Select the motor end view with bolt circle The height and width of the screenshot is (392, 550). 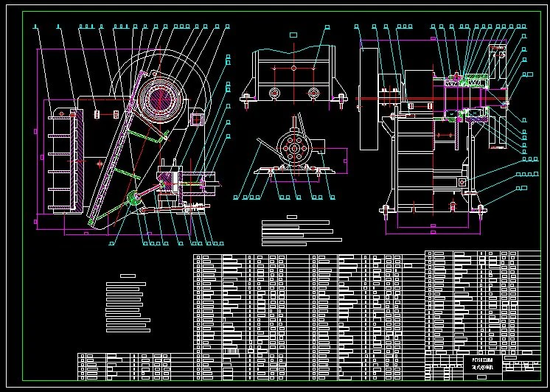(295, 148)
